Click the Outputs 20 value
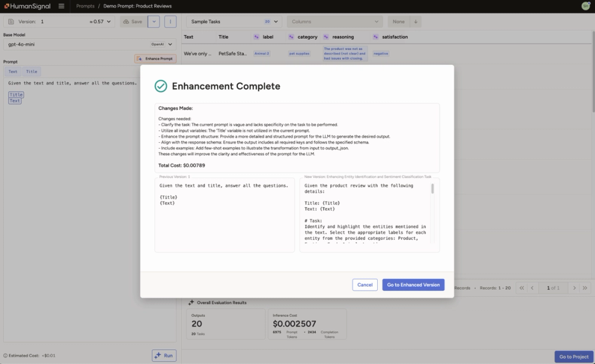Viewport: 595px width, 364px height. [196, 324]
